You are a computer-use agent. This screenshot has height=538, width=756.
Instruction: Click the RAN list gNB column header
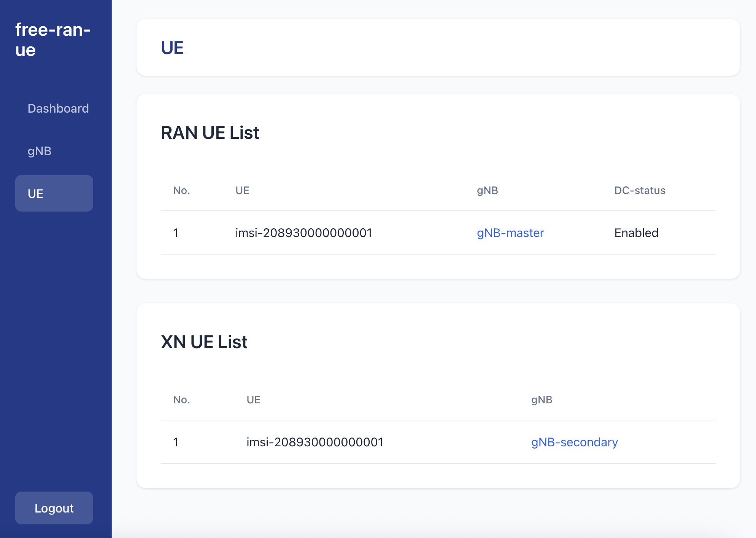[x=487, y=190]
